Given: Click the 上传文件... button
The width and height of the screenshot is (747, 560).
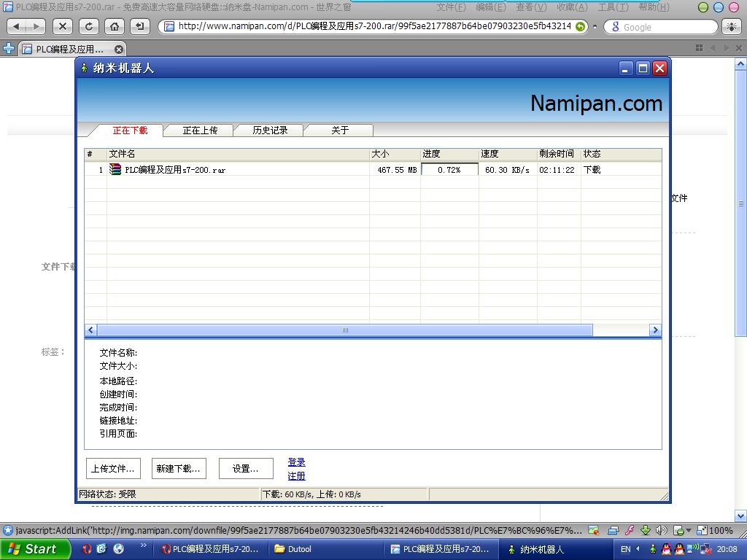Looking at the screenshot, I should (x=112, y=469).
